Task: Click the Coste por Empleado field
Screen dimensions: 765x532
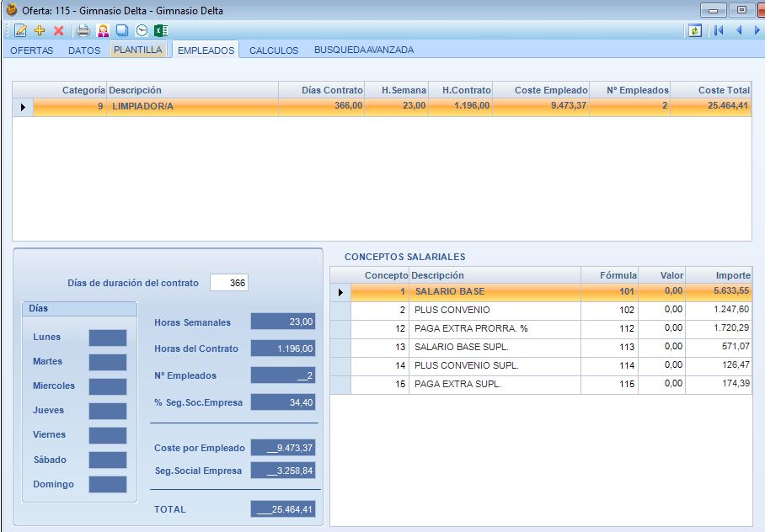Action: tap(283, 448)
